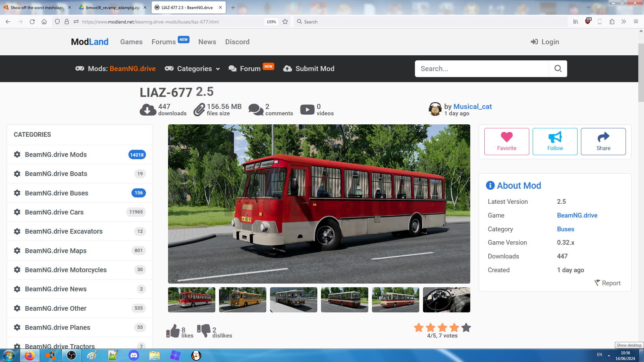Click the downloads cloud icon

[148, 110]
